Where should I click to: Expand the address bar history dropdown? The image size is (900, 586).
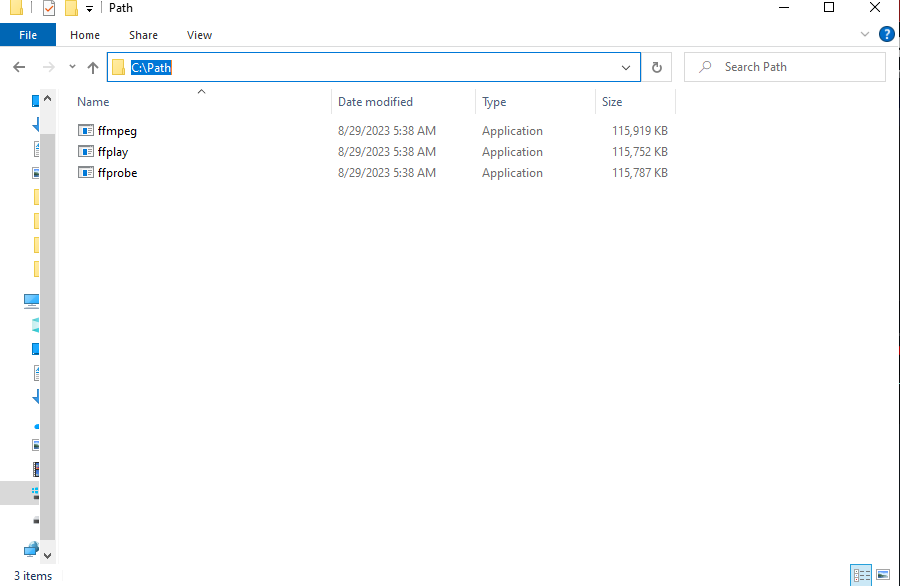point(626,67)
